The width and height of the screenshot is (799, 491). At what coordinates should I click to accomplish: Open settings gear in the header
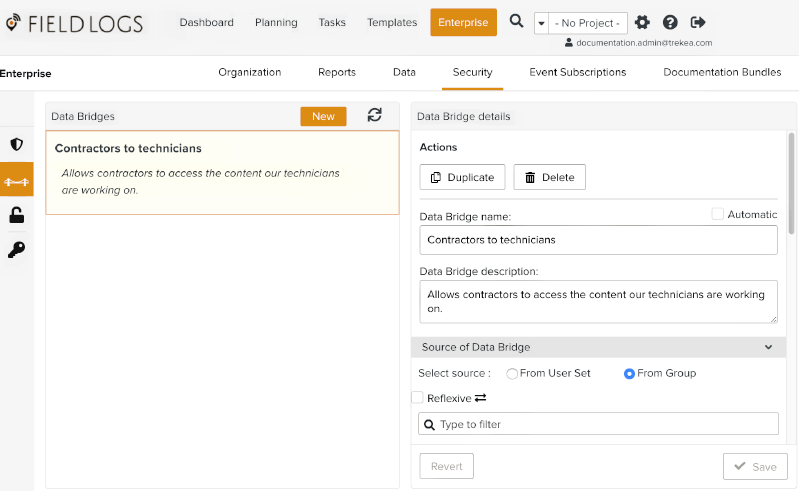(642, 22)
